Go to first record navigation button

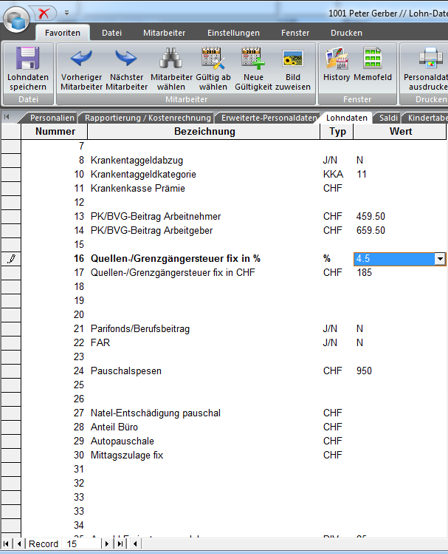(6, 543)
